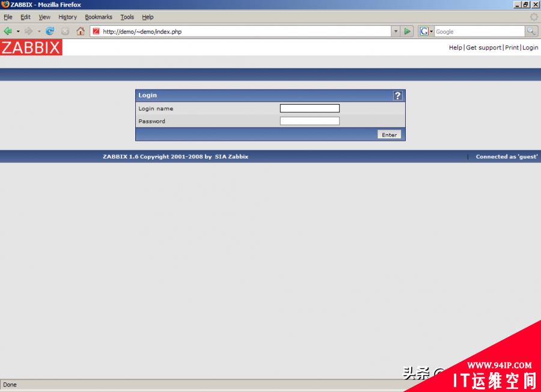Click the Firefox Back arrow button
Image resolution: width=541 pixels, height=392 pixels.
[8, 31]
